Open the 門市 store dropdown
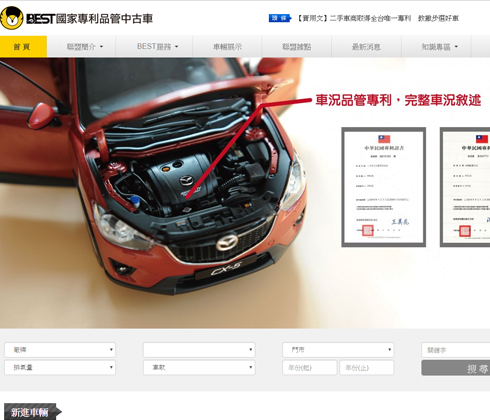This screenshot has height=420, width=490. tap(338, 350)
